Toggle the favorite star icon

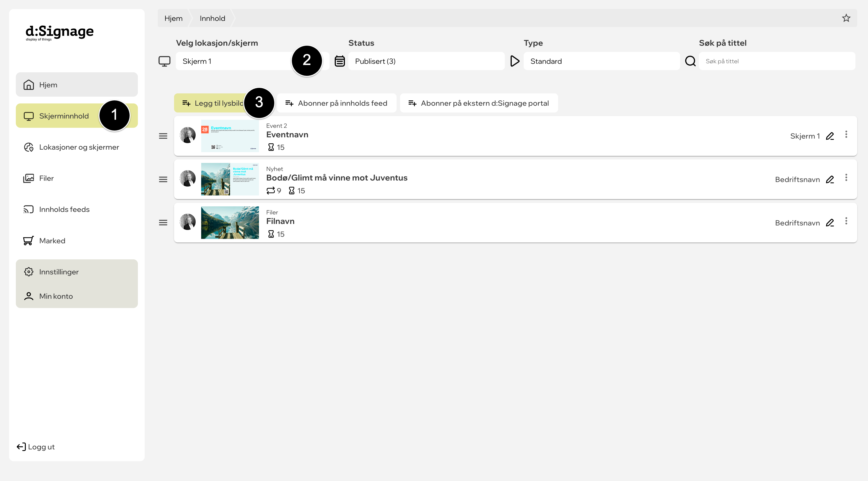coord(846,18)
